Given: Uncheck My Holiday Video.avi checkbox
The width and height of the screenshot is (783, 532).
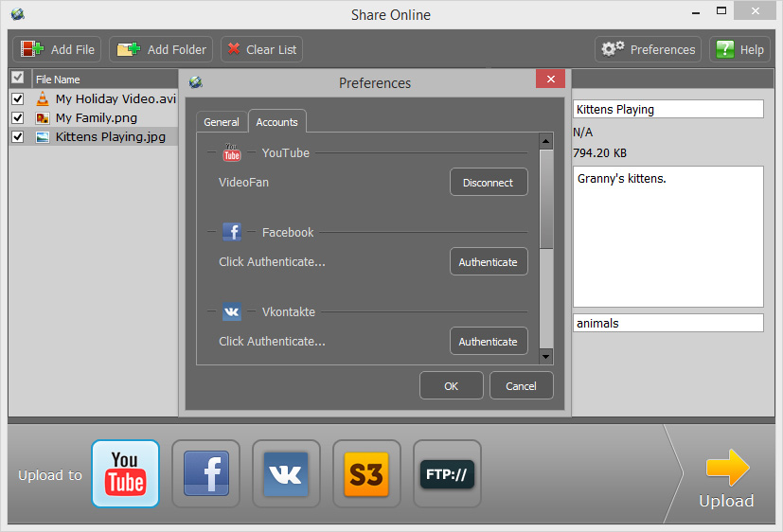Looking at the screenshot, I should coord(17,98).
